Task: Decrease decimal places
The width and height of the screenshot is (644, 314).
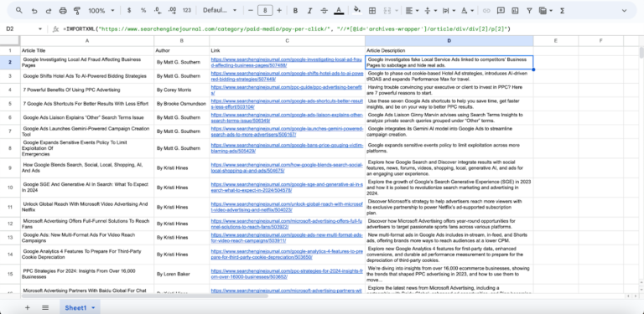Action: point(158,11)
